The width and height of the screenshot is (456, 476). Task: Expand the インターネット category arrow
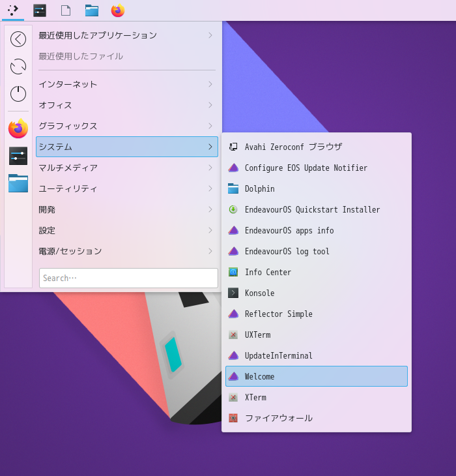210,84
